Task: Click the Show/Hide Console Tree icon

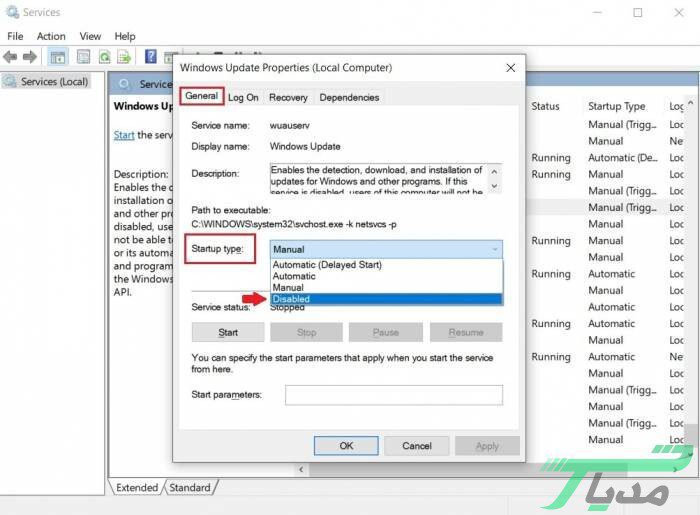Action: point(58,57)
